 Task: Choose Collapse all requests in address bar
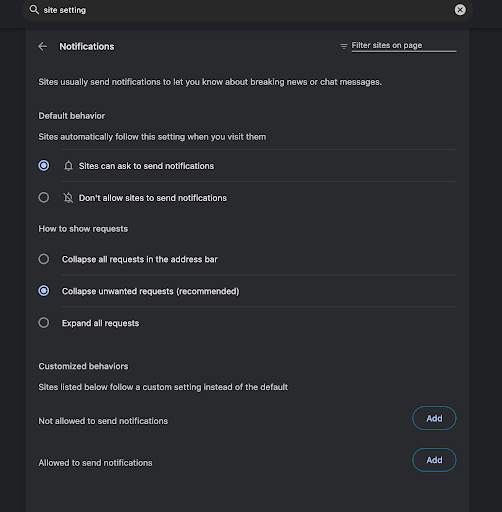pyautogui.click(x=44, y=259)
